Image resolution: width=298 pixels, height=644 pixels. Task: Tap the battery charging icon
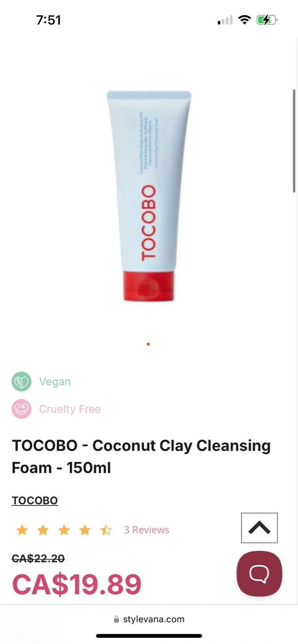tap(267, 20)
